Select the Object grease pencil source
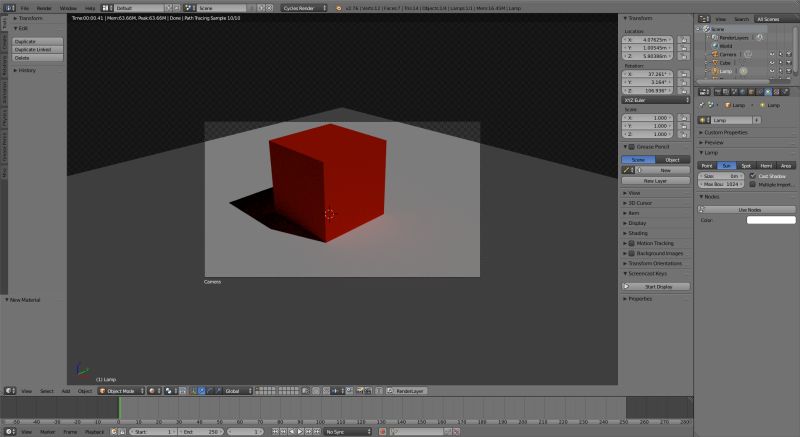This screenshot has width=800, height=437. pos(672,160)
